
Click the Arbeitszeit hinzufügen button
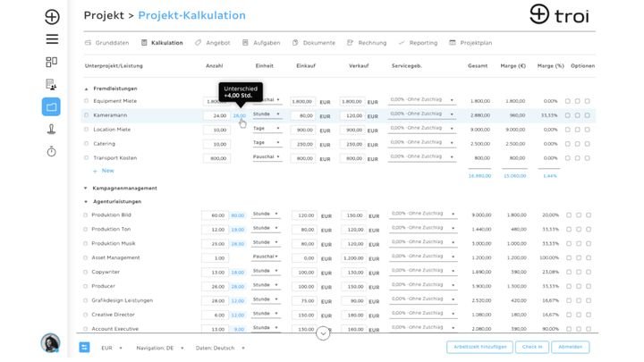pos(479,347)
